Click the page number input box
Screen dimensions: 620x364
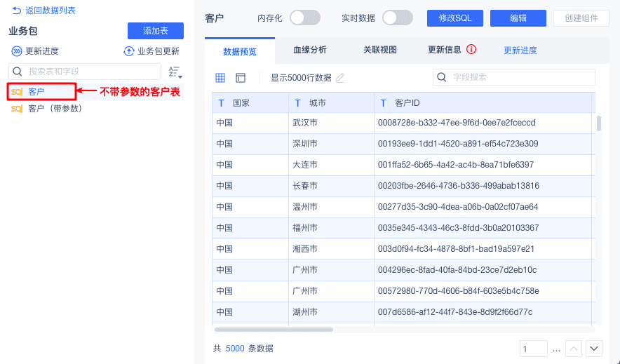click(534, 349)
